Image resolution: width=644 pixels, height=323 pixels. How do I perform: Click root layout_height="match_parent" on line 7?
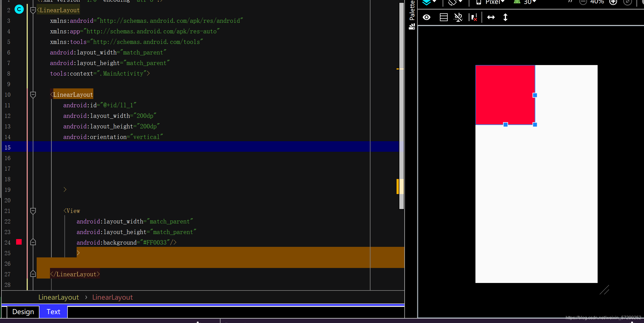pos(110,63)
